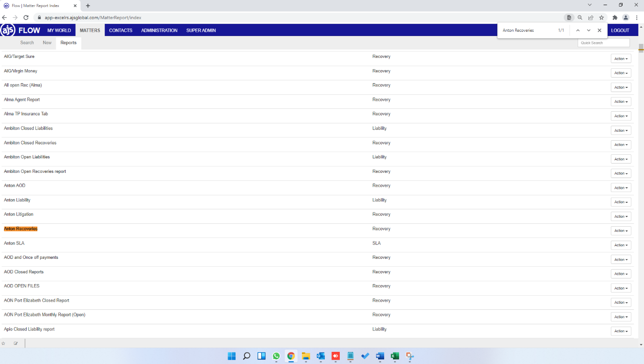Select the Reports sub-tab
This screenshot has width=644, height=364.
68,43
